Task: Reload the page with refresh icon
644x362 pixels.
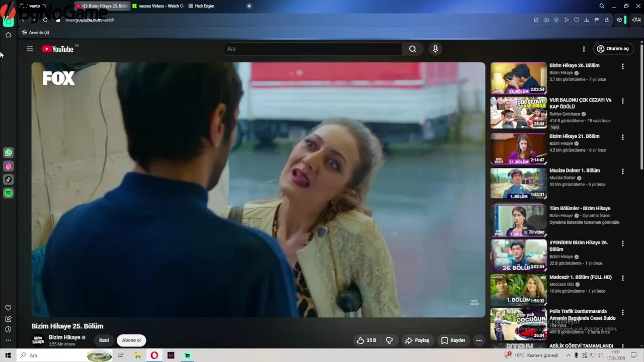Action: pos(45,20)
